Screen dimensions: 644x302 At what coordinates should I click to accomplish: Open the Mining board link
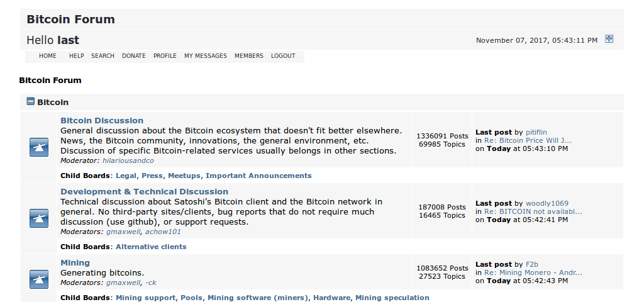[x=75, y=262]
